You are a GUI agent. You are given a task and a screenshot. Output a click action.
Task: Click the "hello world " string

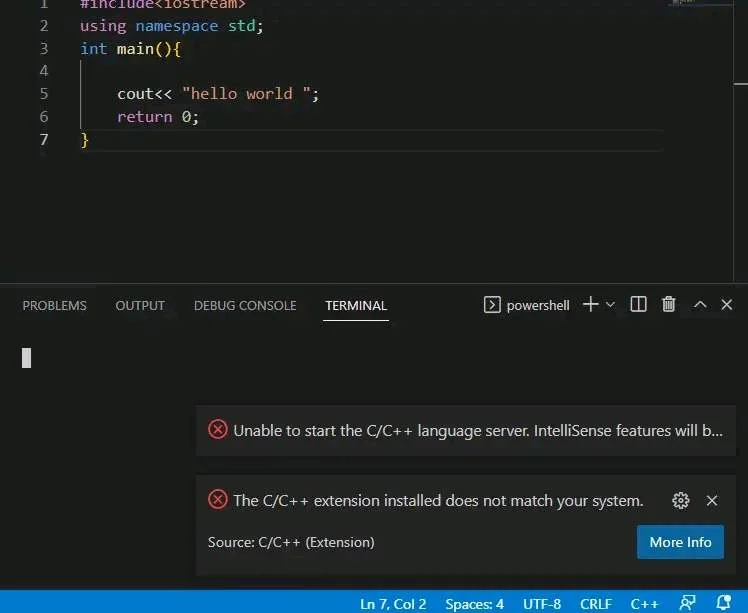click(x=247, y=94)
